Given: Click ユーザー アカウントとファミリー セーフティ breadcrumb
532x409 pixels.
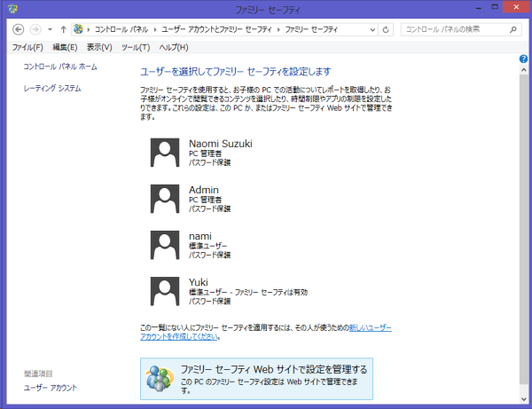Looking at the screenshot, I should tap(216, 29).
